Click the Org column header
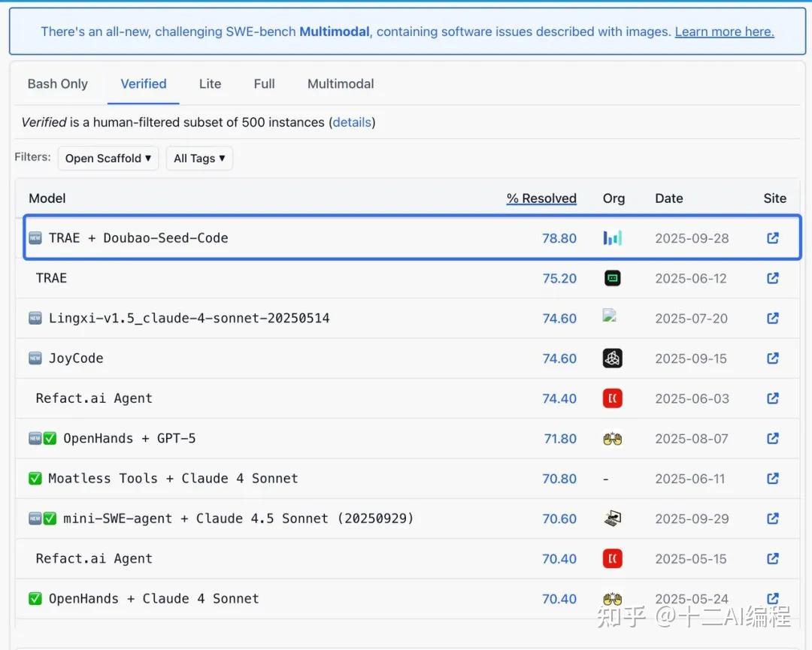The width and height of the screenshot is (812, 650). [x=614, y=198]
